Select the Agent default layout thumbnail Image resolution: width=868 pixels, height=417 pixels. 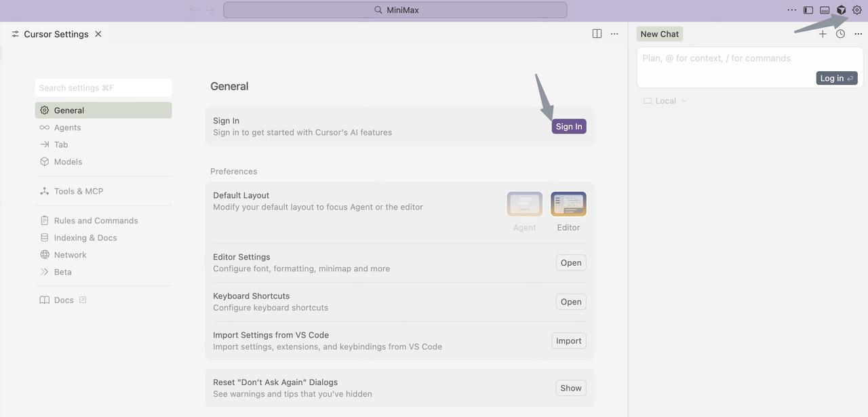[524, 204]
